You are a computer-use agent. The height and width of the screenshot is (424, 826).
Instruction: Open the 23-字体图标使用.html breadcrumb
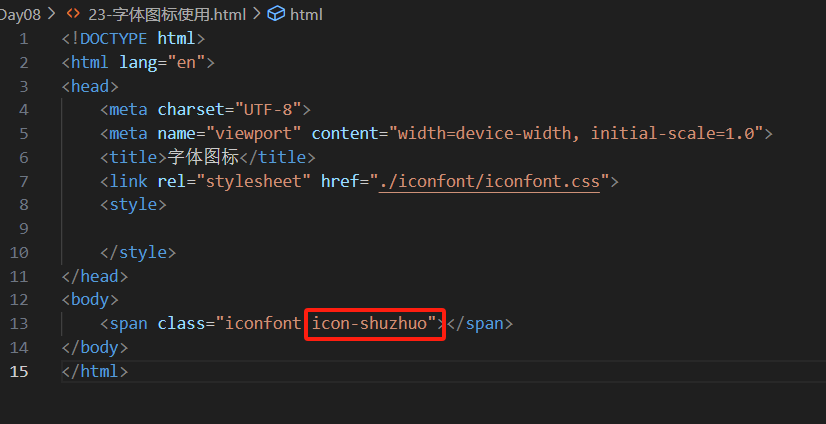[167, 15]
